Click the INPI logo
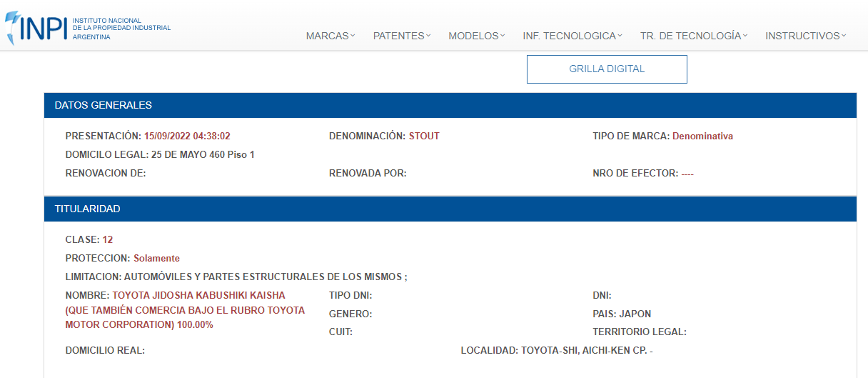Image resolution: width=868 pixels, height=378 pixels. [x=89, y=27]
